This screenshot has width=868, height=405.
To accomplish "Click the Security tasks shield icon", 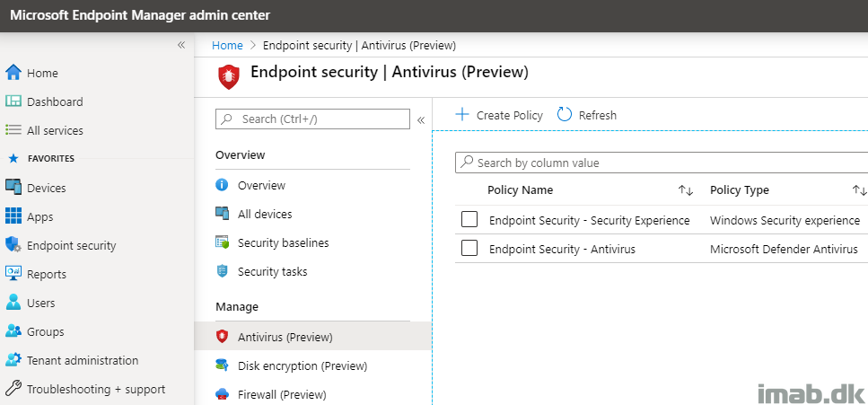I will (222, 271).
